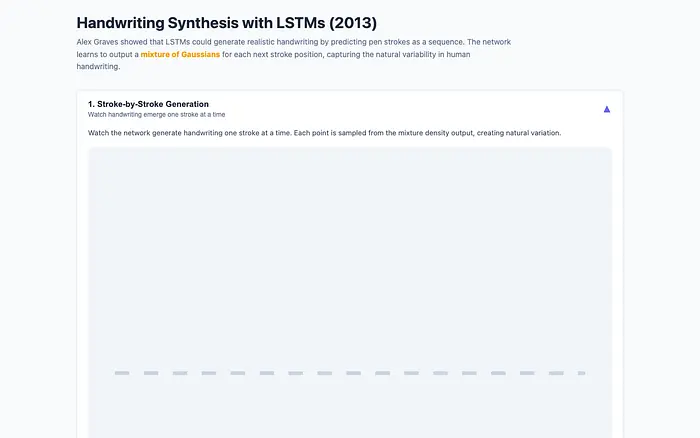Click the leftmost dash of the dashed baseline
The image size is (700, 438).
(x=122, y=373)
